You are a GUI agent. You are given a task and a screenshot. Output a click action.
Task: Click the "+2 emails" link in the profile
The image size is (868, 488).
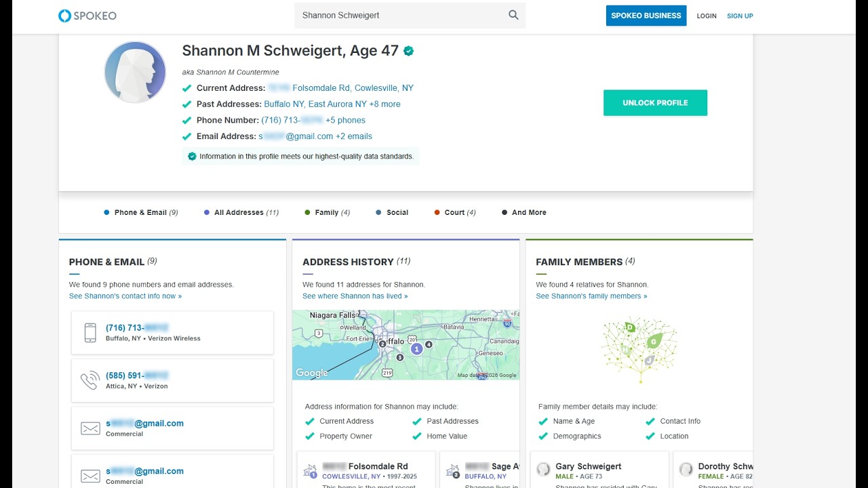[x=354, y=137]
